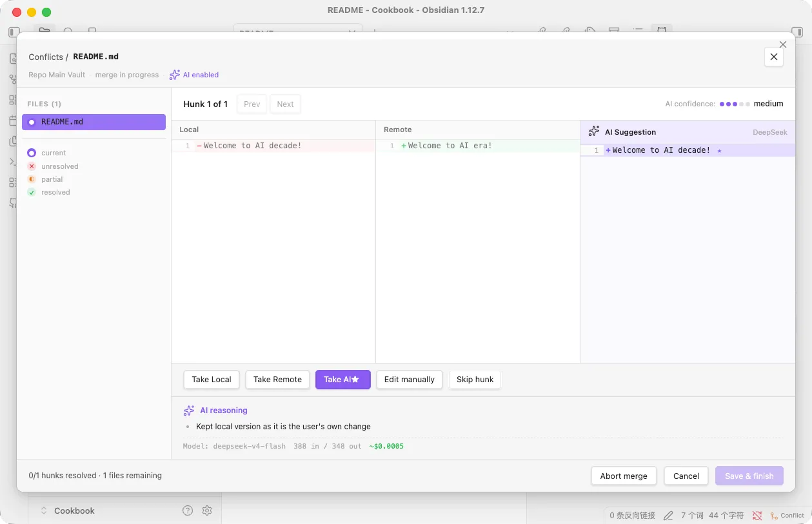Click the AI Suggestion sparkle icon
This screenshot has height=524, width=812.
click(x=594, y=131)
